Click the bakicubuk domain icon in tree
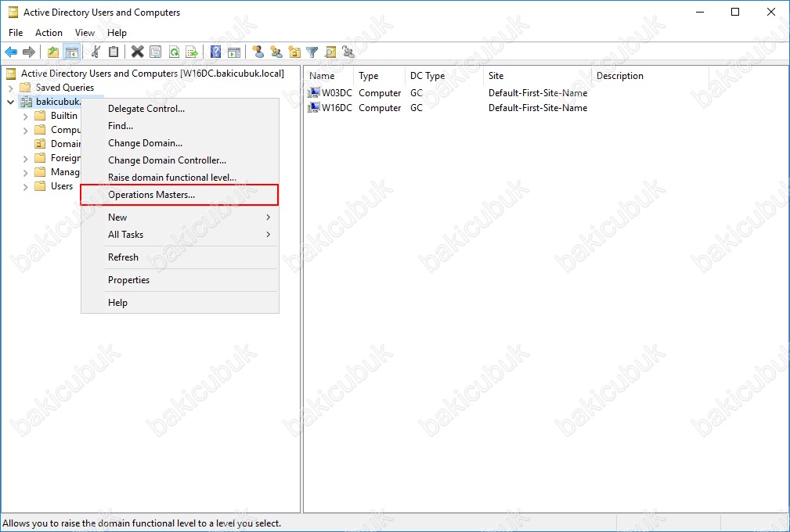Image resolution: width=790 pixels, height=532 pixels. click(x=26, y=102)
